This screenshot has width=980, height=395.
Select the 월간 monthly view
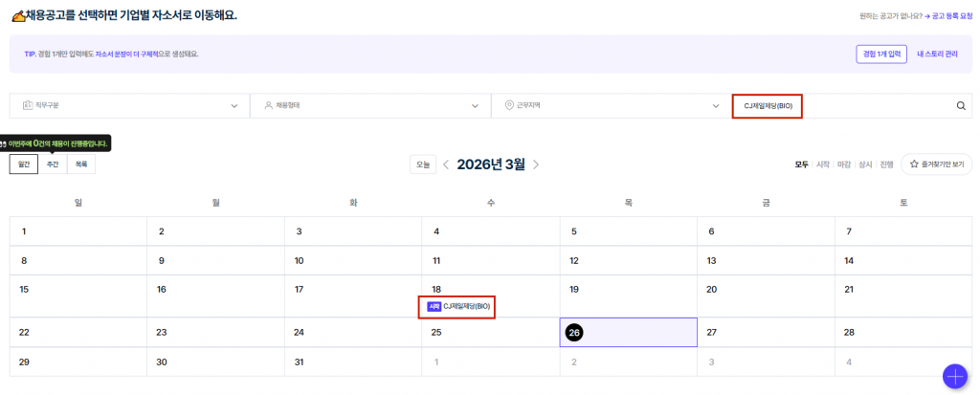tap(24, 165)
